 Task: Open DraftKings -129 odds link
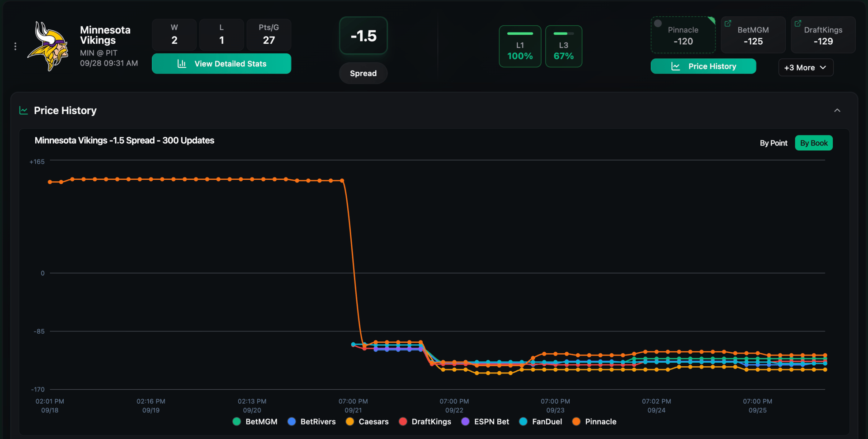(x=823, y=35)
